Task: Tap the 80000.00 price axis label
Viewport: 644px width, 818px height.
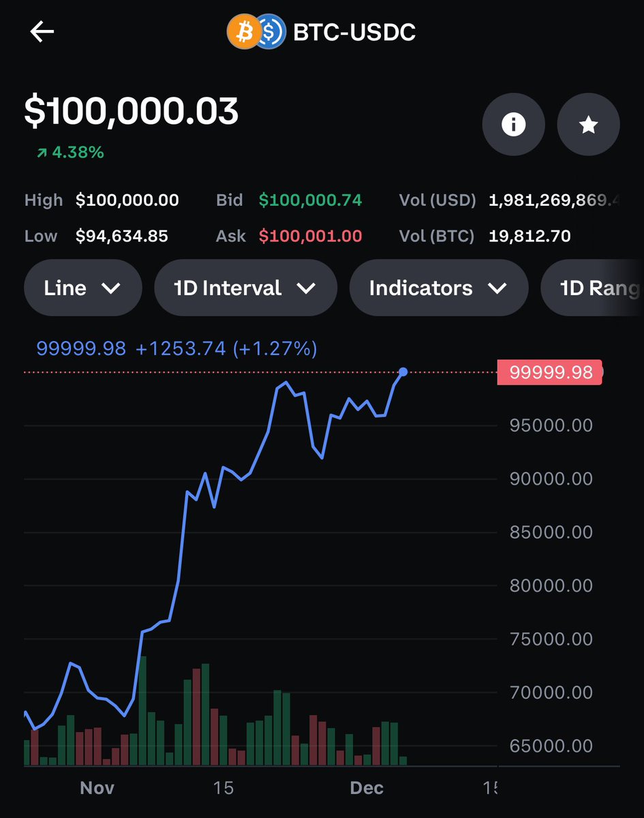Action: [x=551, y=586]
